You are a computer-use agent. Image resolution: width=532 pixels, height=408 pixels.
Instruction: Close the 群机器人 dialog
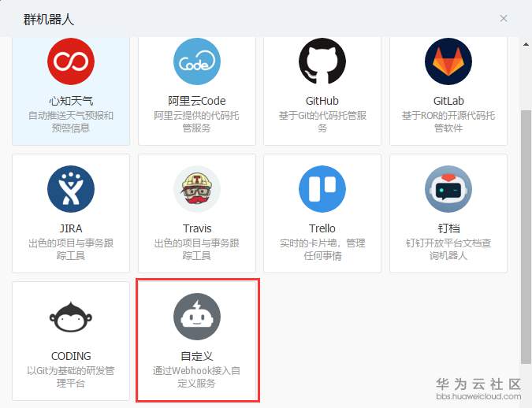pos(504,18)
